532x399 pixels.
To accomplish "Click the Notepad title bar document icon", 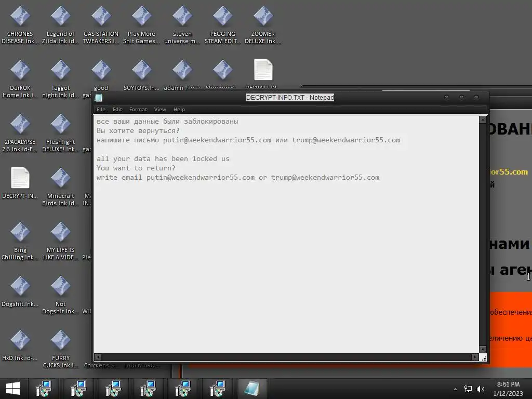I will click(x=99, y=98).
